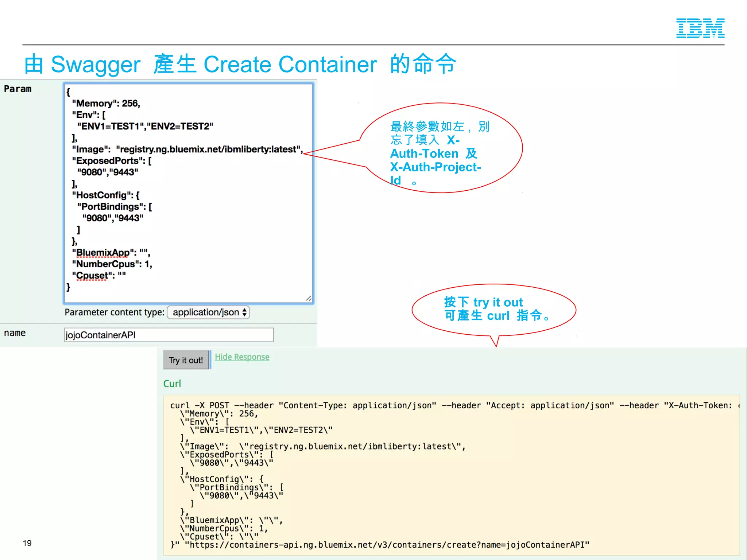Click inside the Param JSON text area
Viewport: 747px width, 560px height.
[x=189, y=194]
